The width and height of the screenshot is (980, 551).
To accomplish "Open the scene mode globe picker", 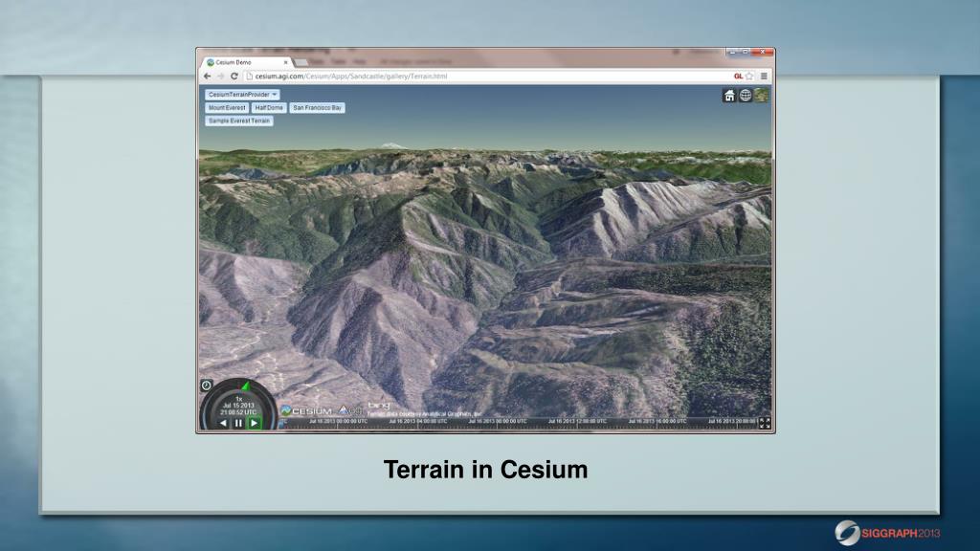I will (x=746, y=96).
